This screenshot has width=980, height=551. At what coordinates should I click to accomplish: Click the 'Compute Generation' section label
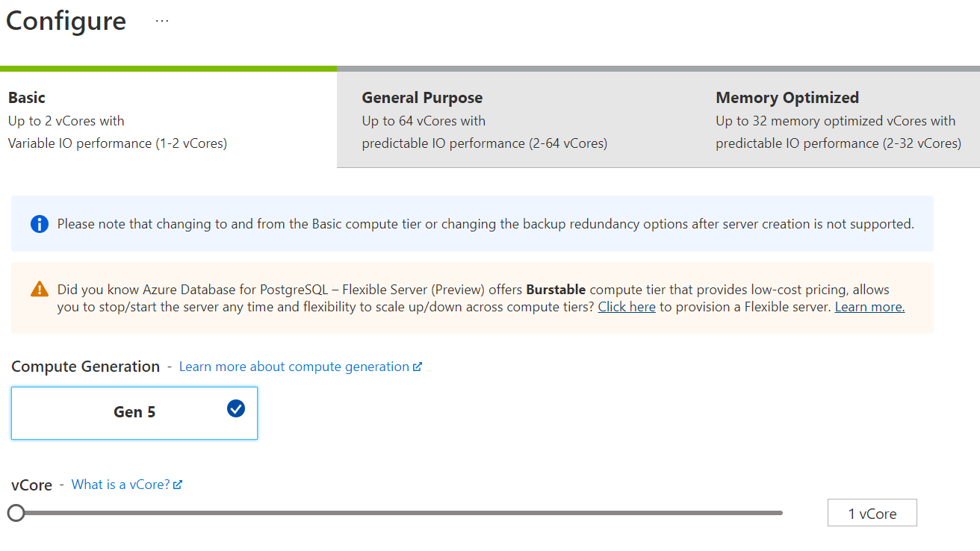[x=86, y=367]
